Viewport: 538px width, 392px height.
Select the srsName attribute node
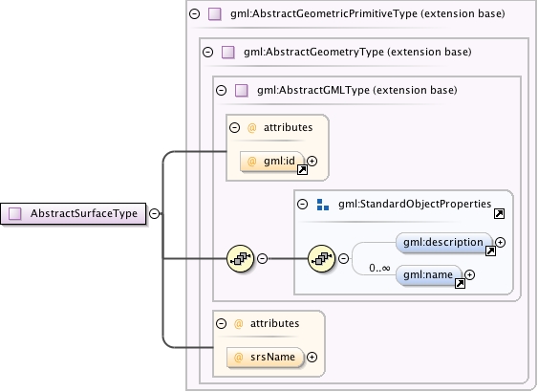pyautogui.click(x=266, y=357)
